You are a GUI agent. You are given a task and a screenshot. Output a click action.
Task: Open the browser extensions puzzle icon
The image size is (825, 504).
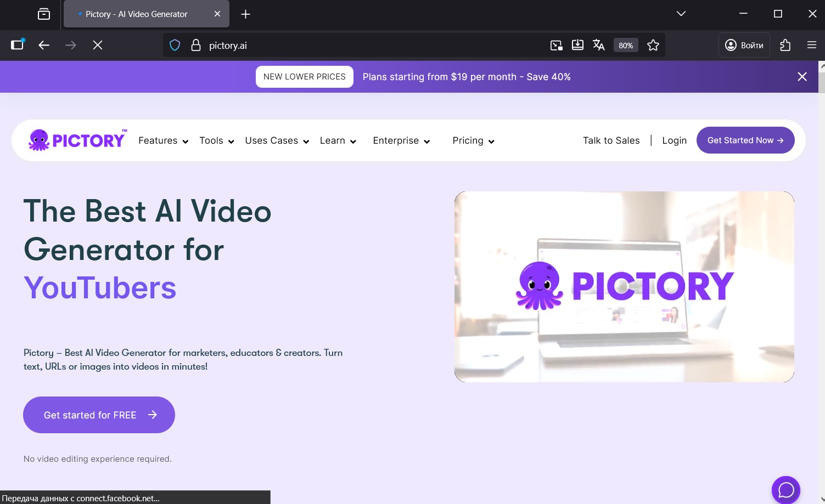[785, 46]
